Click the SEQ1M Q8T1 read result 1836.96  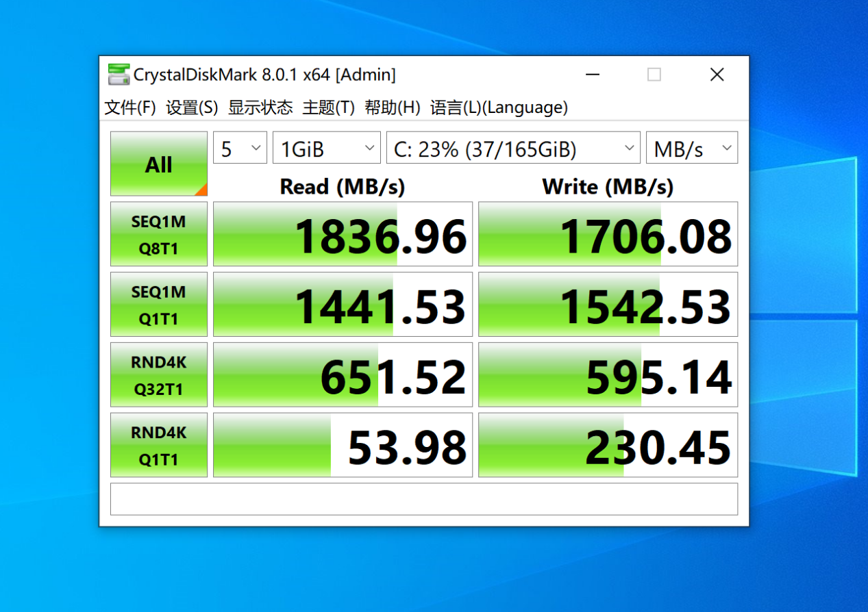[x=343, y=234]
